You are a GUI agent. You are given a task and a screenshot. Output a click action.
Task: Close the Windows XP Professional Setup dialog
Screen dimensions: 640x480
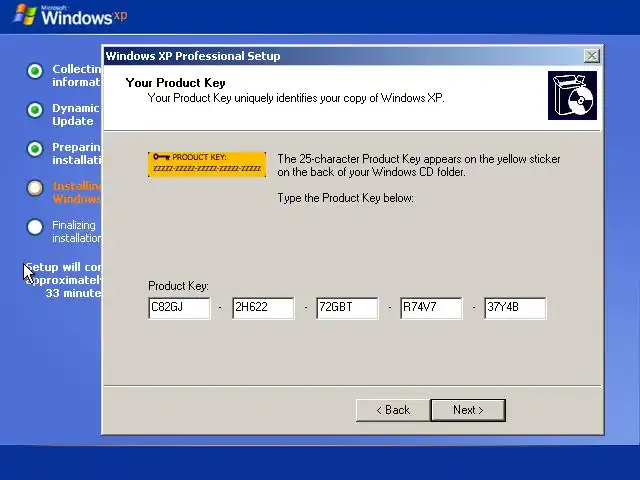coord(591,56)
